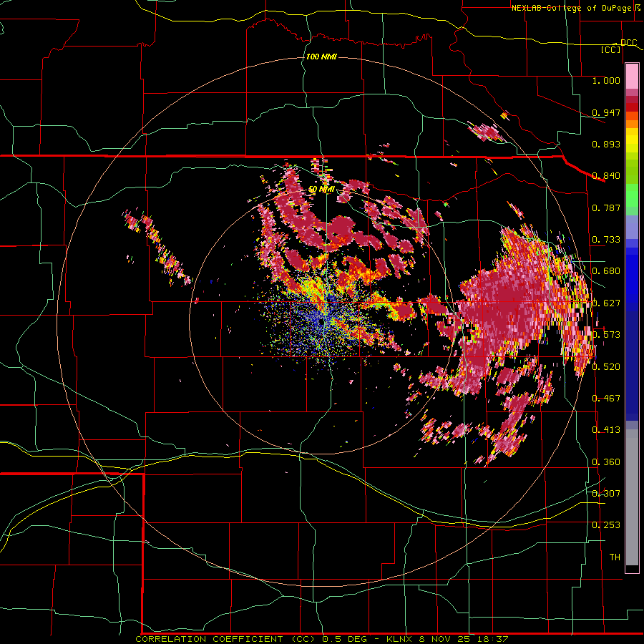
Task: Select the 0.467 scale value
Action: [x=606, y=399]
